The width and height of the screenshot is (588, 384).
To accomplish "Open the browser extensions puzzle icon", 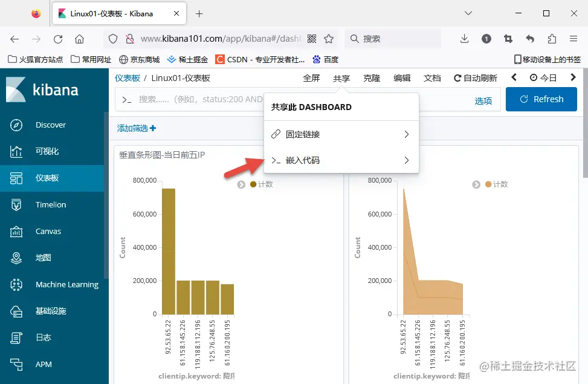I will tap(552, 39).
